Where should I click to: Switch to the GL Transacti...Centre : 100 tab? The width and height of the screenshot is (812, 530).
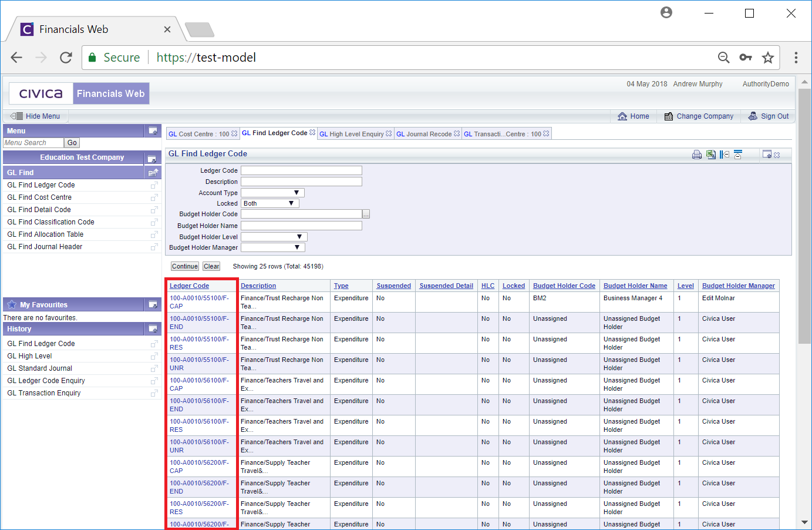click(503, 134)
